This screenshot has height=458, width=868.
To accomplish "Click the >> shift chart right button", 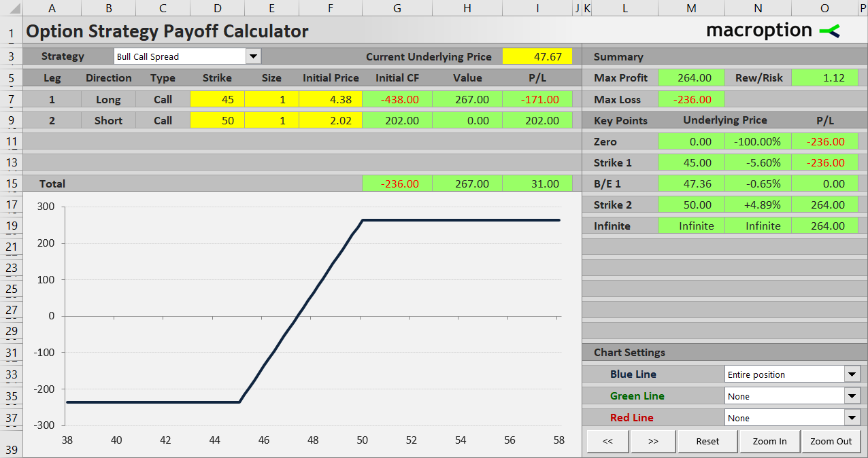I will (x=653, y=441).
